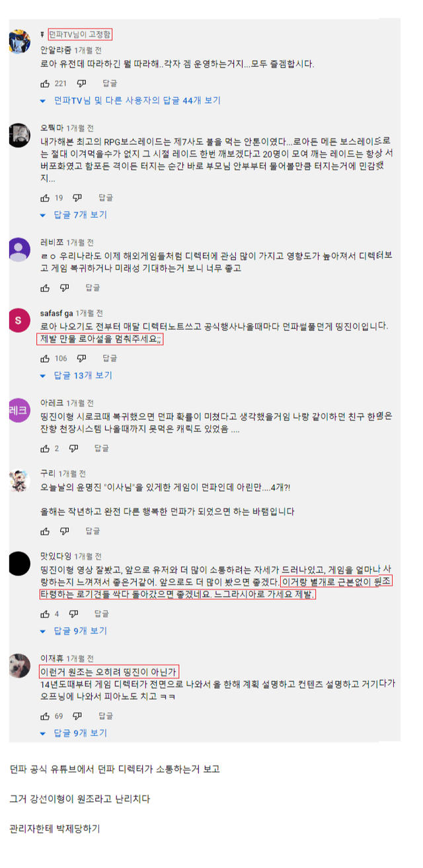Open safasf ga's red S avatar
This screenshot has width=423, height=868.
19,320
